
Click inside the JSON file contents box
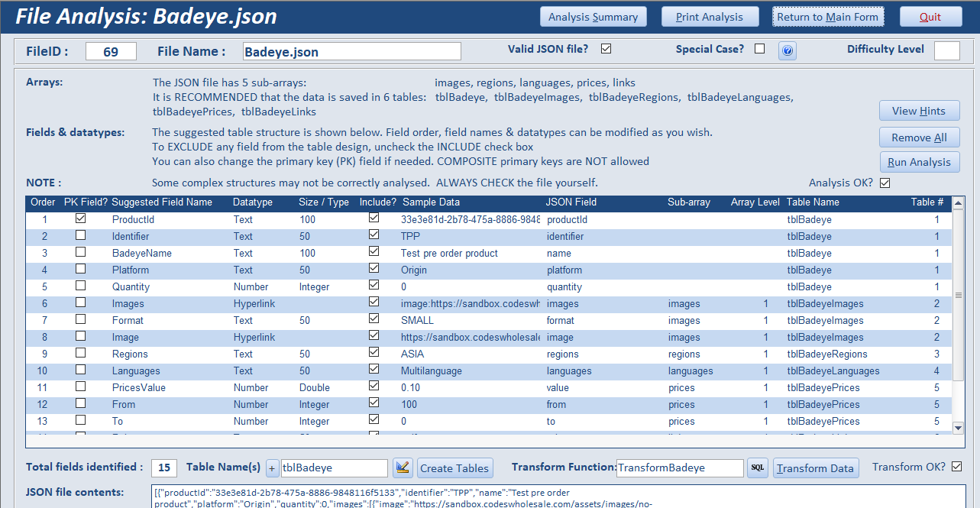pos(559,497)
